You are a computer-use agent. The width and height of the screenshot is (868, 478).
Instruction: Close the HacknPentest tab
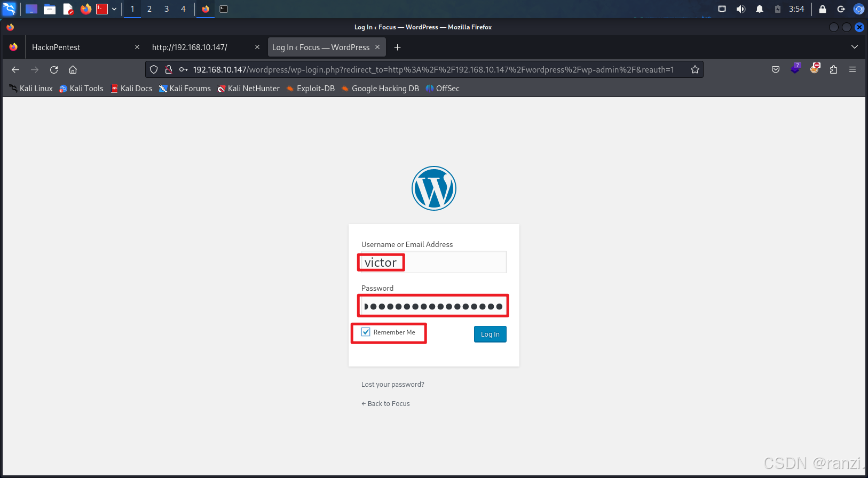(x=137, y=47)
